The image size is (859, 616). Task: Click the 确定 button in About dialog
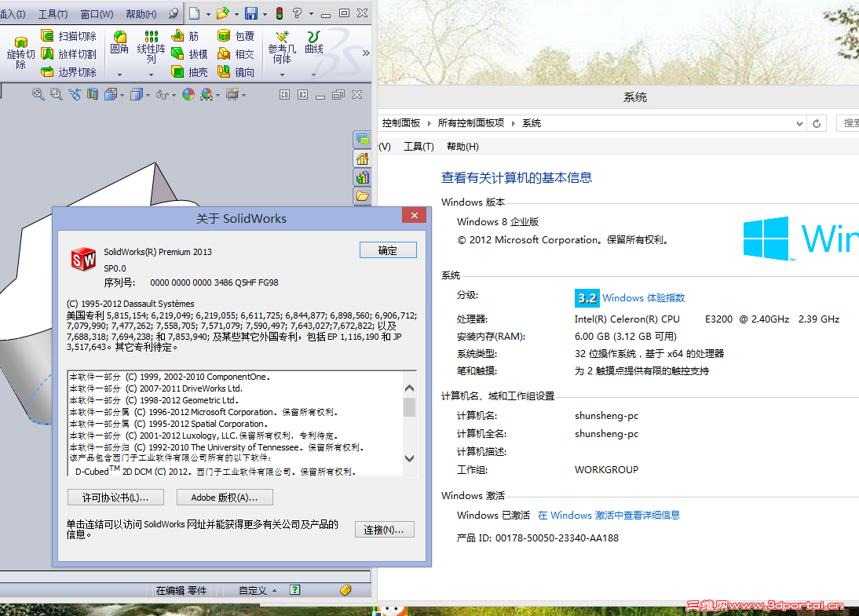tap(388, 250)
